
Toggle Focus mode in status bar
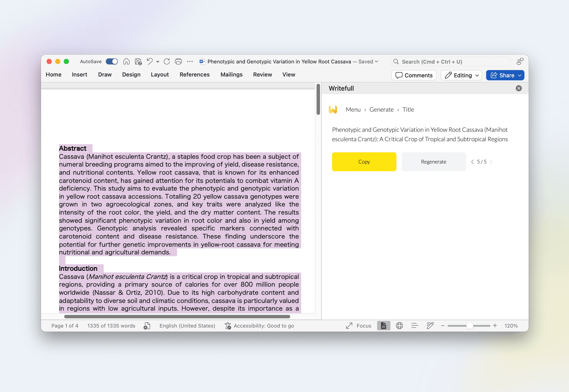pyautogui.click(x=359, y=326)
